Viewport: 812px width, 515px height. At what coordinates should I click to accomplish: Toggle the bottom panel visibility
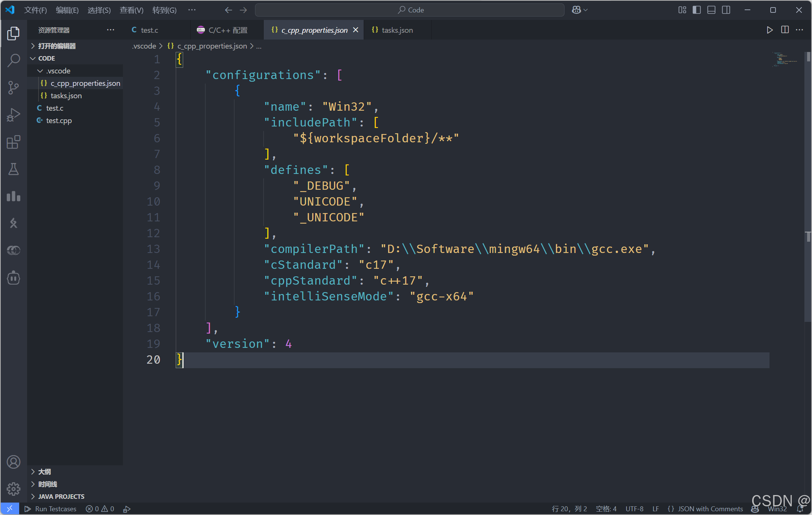[711, 10]
